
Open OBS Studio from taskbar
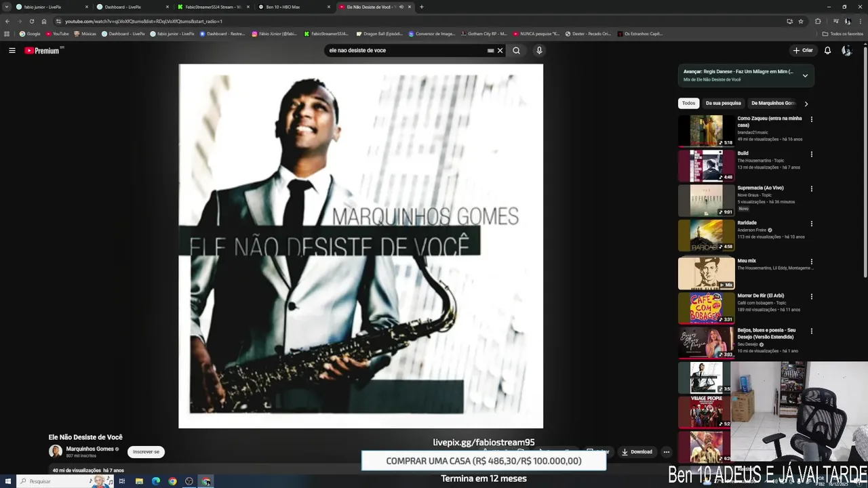[x=189, y=481]
